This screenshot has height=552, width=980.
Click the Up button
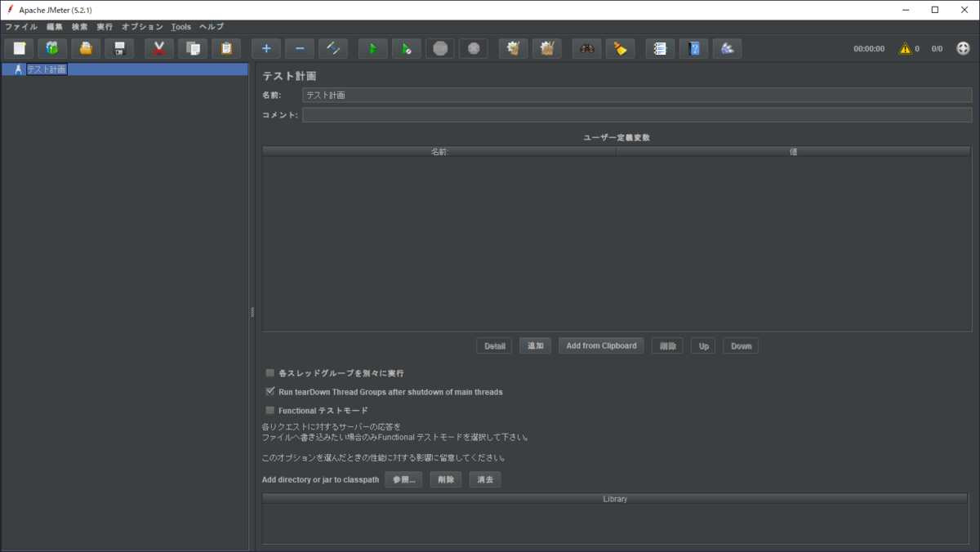[703, 346]
